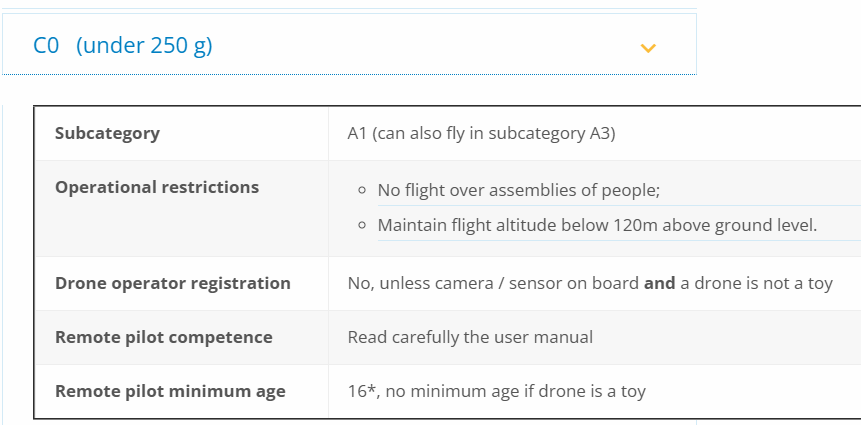Click the second bullet marker in restrictions list
This screenshot has width=861, height=425.
click(361, 225)
